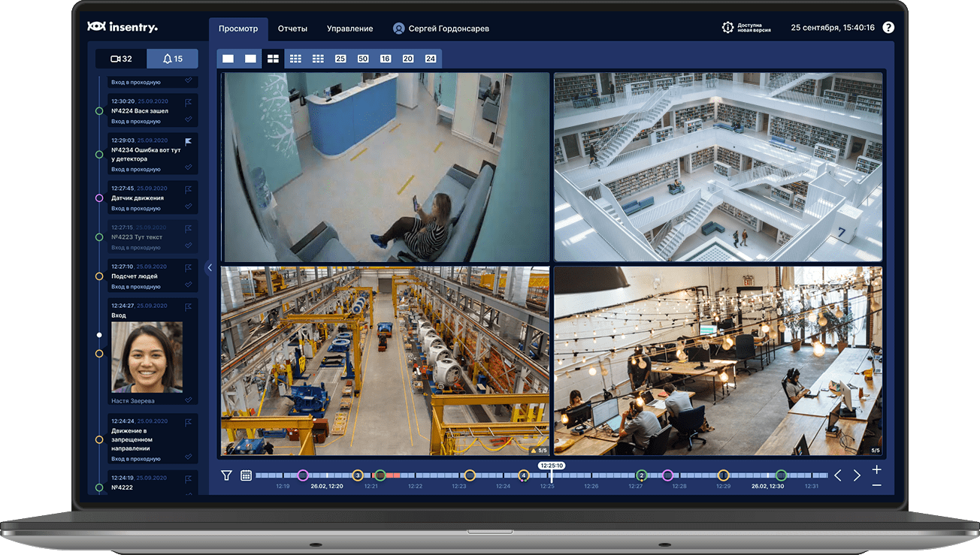980x555 pixels.
Task: Open profile of Сергей Гордонсарев
Action: (442, 28)
